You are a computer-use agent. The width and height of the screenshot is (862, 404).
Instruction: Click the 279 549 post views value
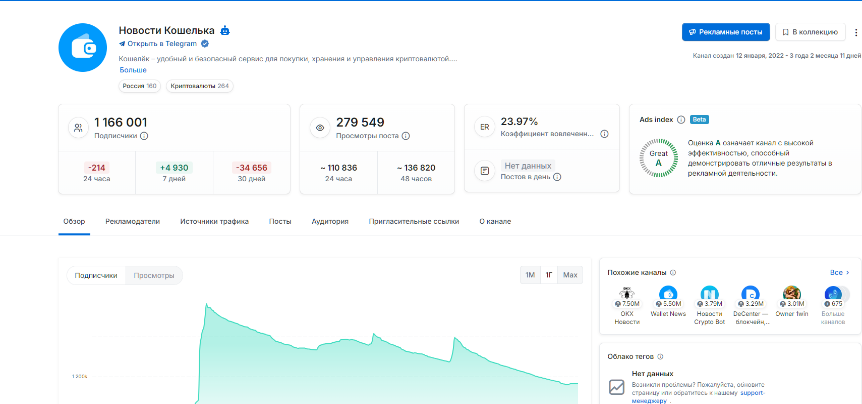click(x=360, y=123)
